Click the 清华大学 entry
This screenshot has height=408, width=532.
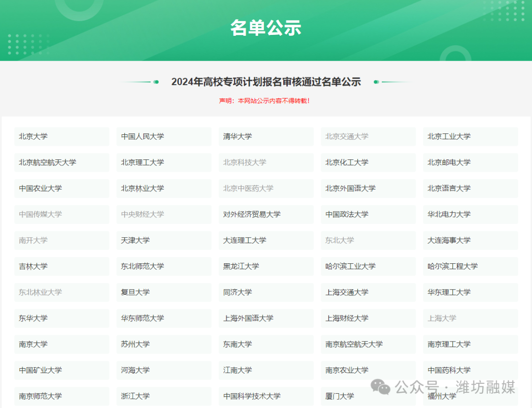coord(266,136)
